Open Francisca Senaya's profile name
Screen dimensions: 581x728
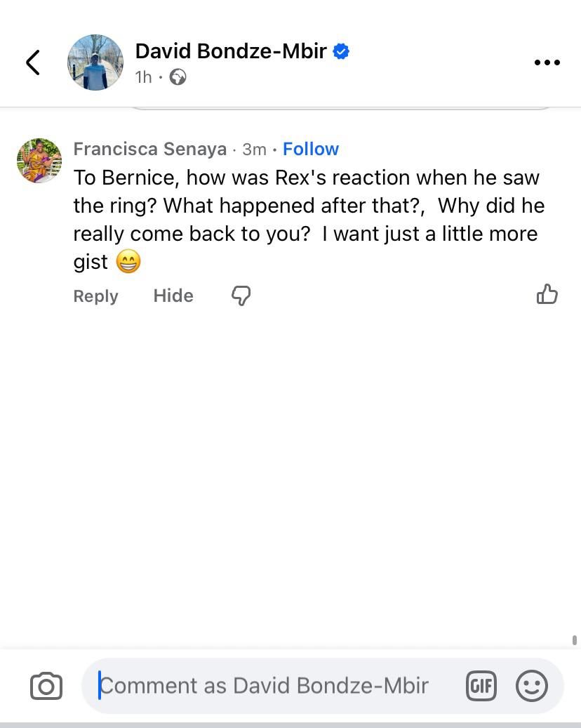click(150, 149)
